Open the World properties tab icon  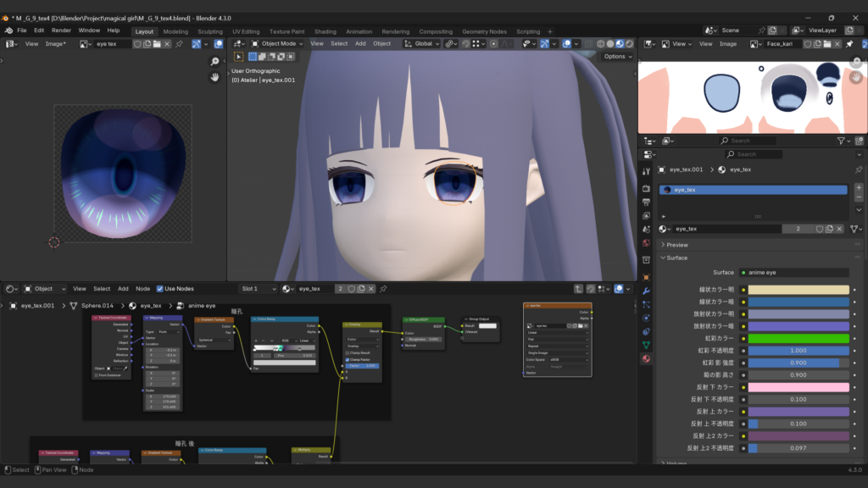(646, 243)
